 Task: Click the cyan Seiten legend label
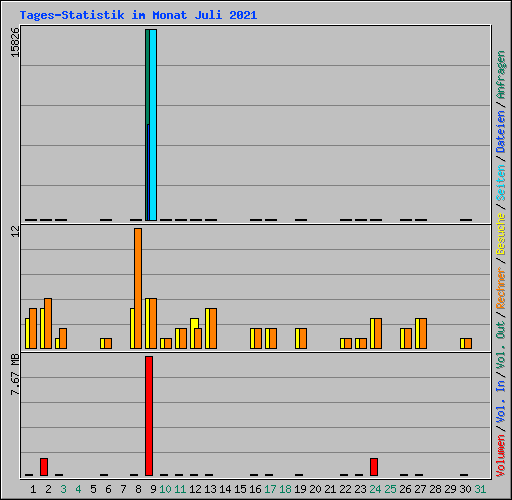click(x=501, y=183)
